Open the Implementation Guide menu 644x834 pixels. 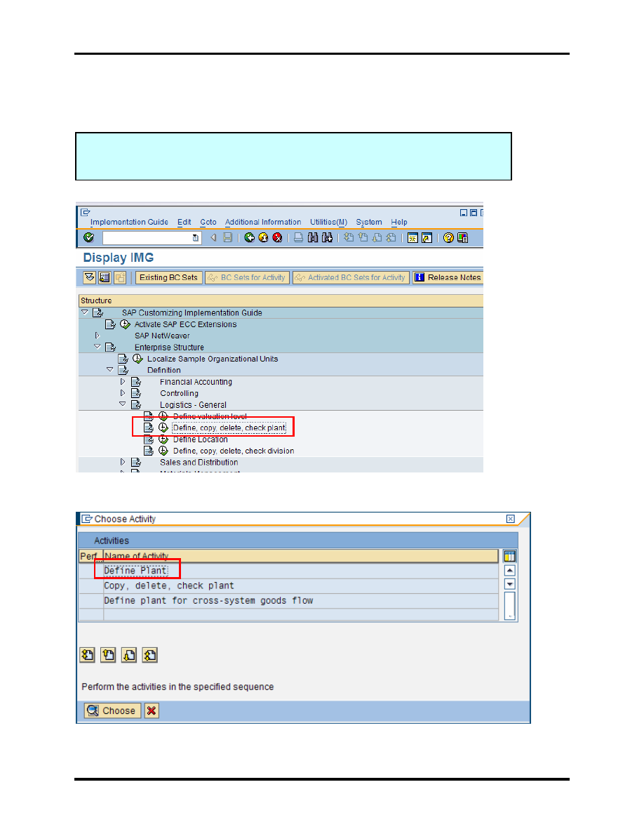[x=129, y=222]
